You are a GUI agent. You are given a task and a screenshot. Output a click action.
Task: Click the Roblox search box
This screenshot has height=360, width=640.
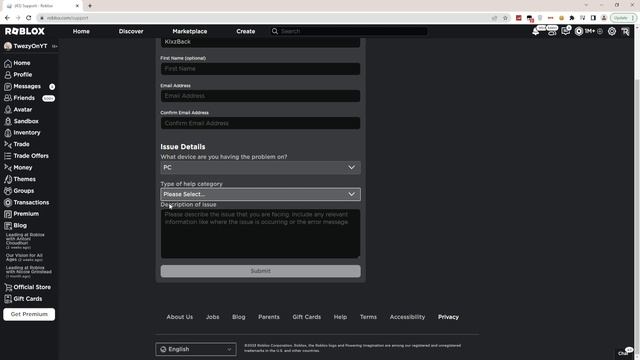click(349, 31)
